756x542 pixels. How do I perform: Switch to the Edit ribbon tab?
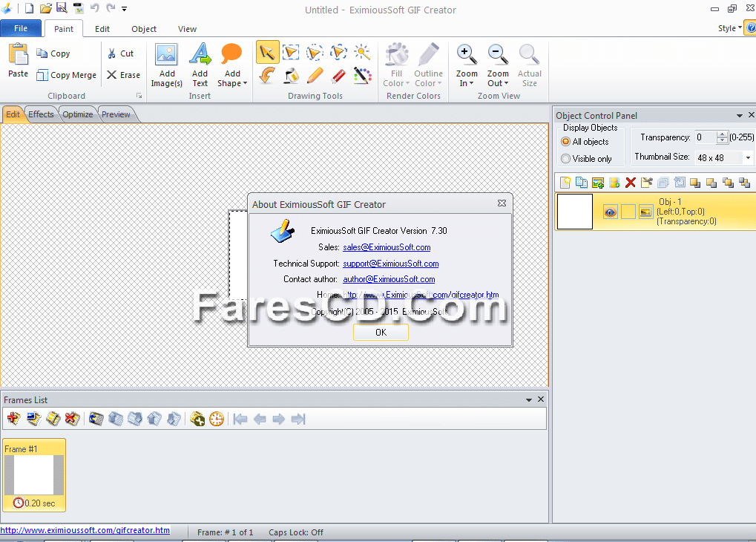[x=102, y=29]
